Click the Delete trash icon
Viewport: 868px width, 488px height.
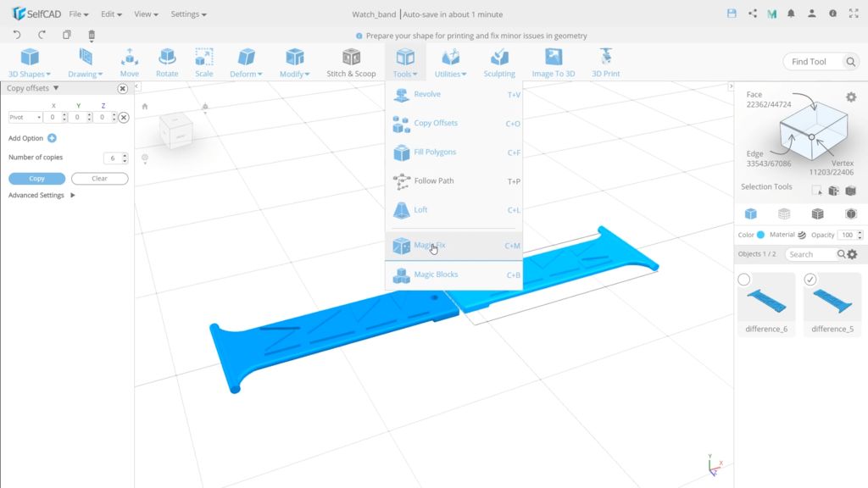coord(92,36)
